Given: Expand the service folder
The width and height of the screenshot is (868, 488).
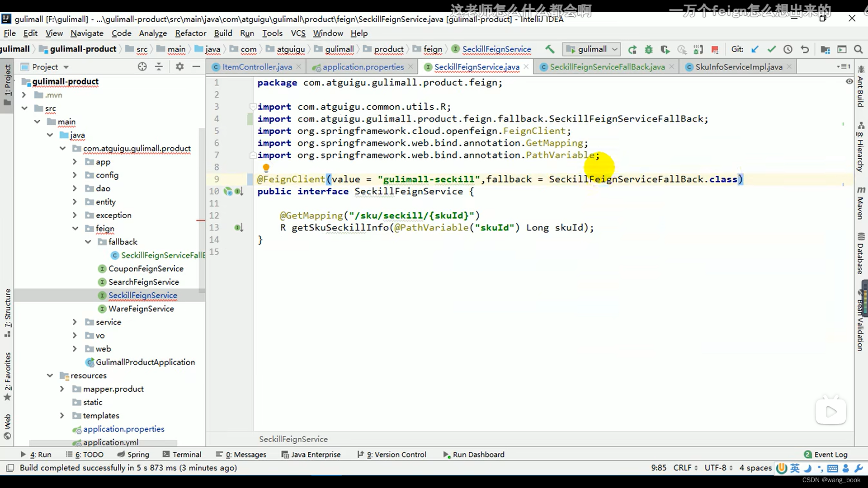Looking at the screenshot, I should point(75,322).
